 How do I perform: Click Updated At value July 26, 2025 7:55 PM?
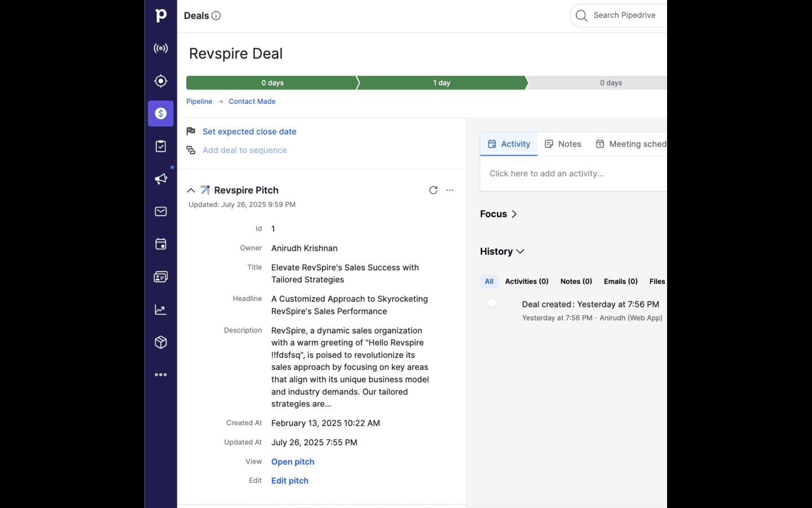pyautogui.click(x=314, y=443)
